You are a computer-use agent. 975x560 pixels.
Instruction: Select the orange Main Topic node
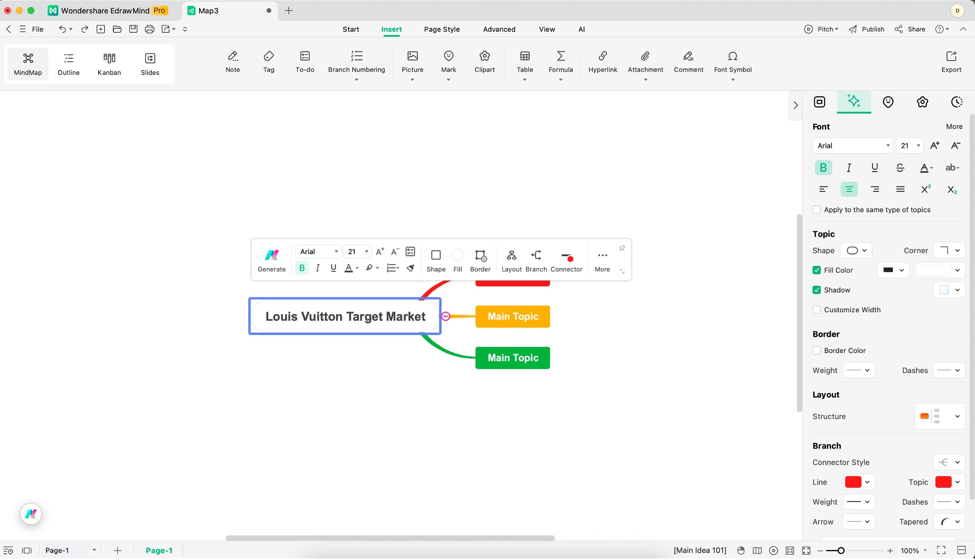pos(513,316)
